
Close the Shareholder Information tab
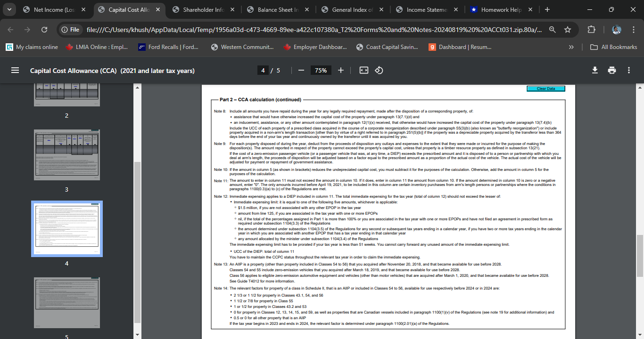(x=232, y=9)
